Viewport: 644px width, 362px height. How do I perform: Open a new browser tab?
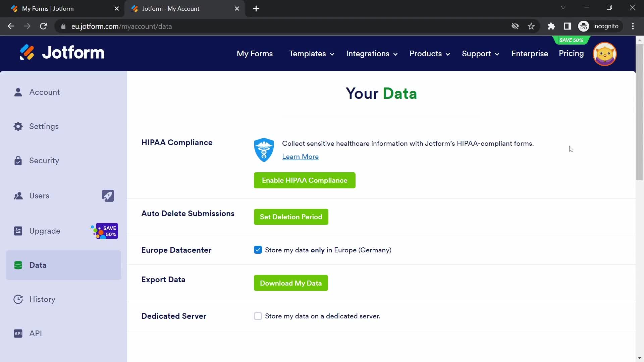tap(256, 9)
